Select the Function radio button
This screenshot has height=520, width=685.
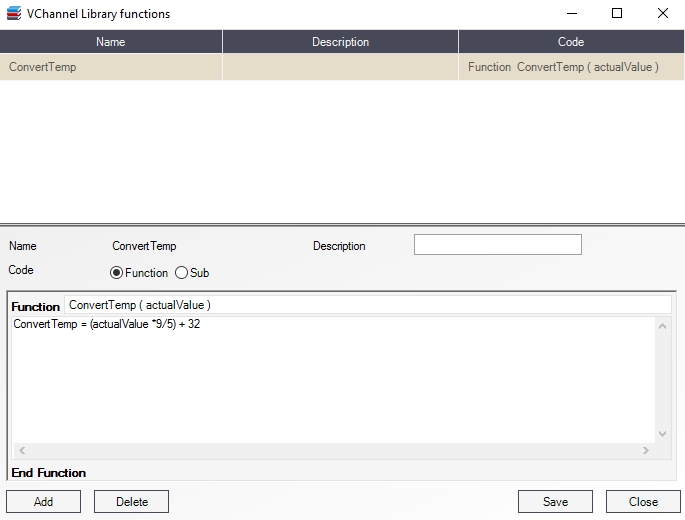click(x=117, y=273)
